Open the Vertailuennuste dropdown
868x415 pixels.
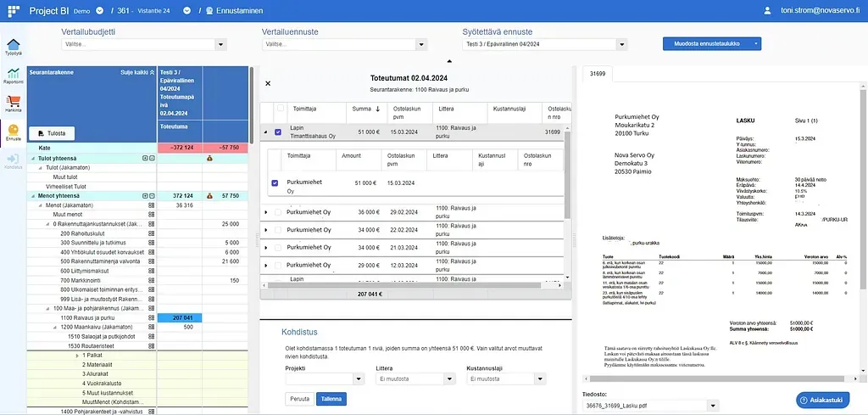coord(422,45)
